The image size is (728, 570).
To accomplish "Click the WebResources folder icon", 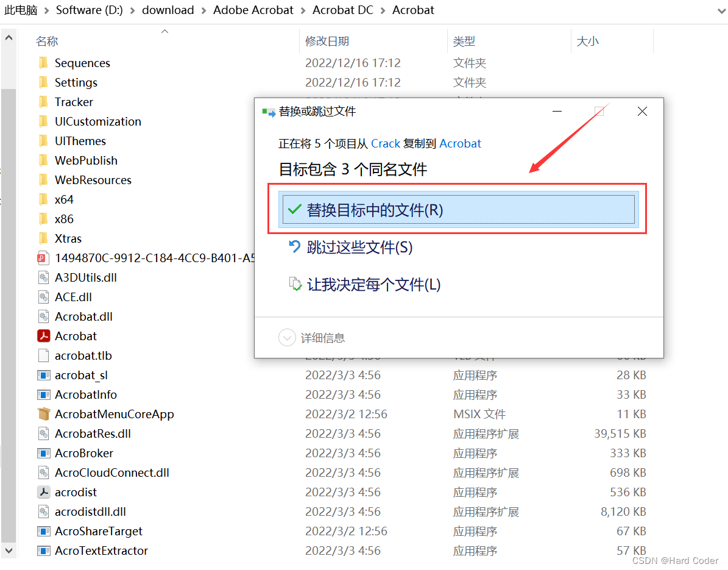I will 43,180.
